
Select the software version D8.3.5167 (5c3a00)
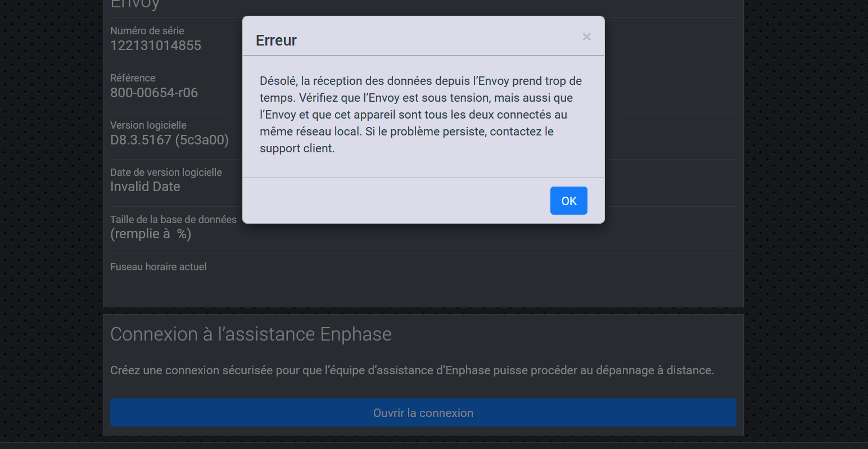169,140
